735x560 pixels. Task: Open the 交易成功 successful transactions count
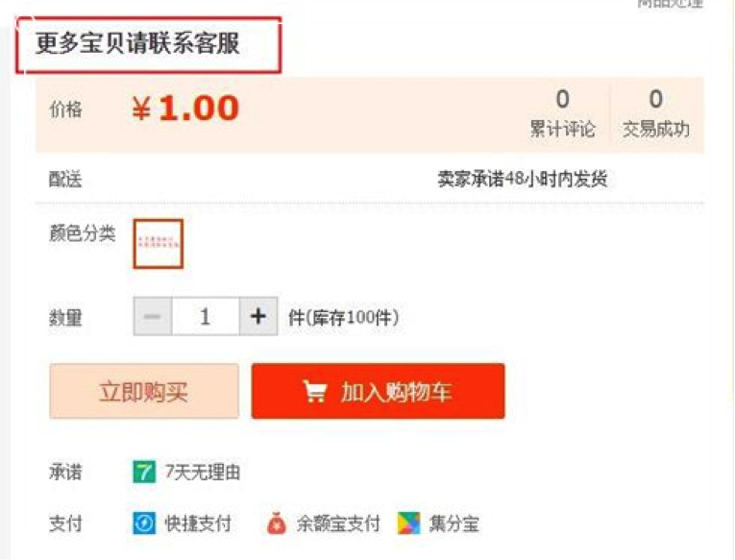click(656, 114)
